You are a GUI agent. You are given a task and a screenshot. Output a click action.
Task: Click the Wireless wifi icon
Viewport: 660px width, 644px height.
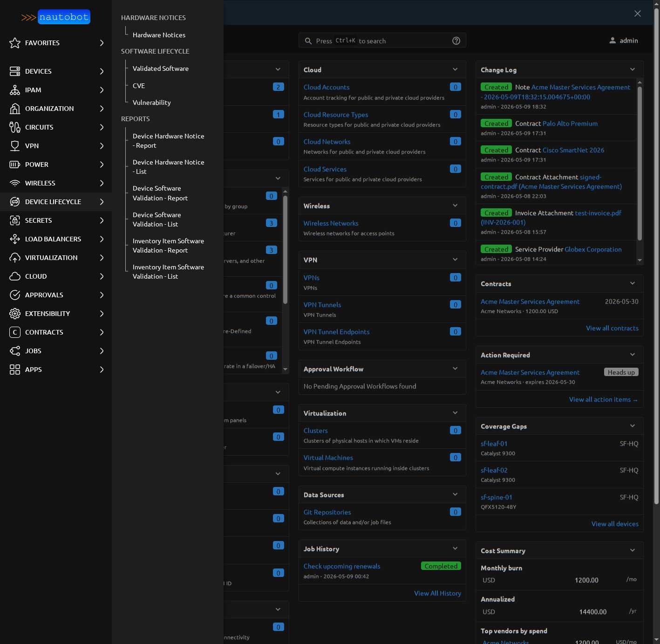pos(15,183)
